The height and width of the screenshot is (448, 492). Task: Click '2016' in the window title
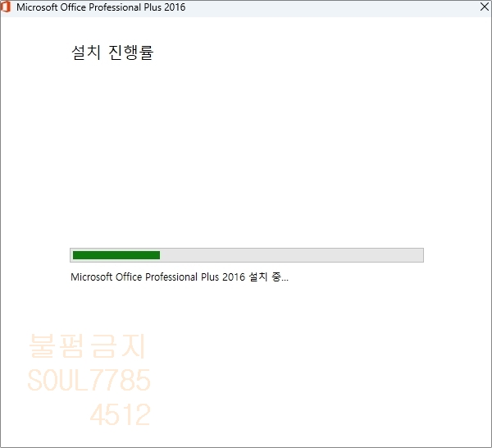click(174, 7)
